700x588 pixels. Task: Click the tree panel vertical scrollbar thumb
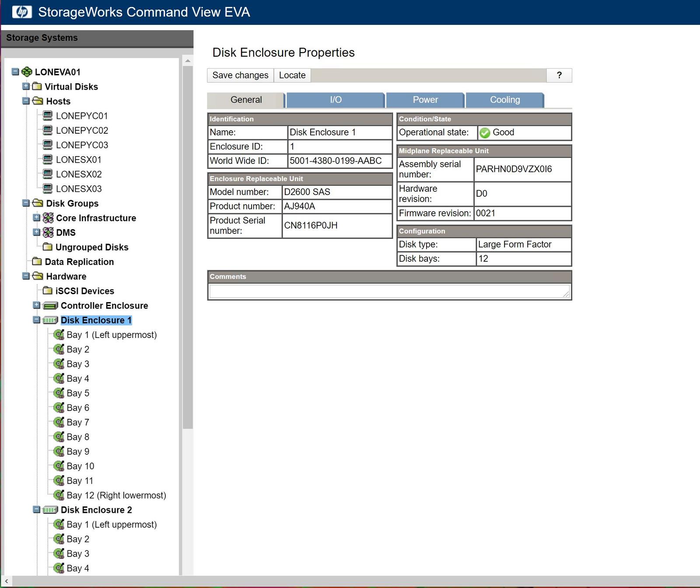tap(188, 247)
